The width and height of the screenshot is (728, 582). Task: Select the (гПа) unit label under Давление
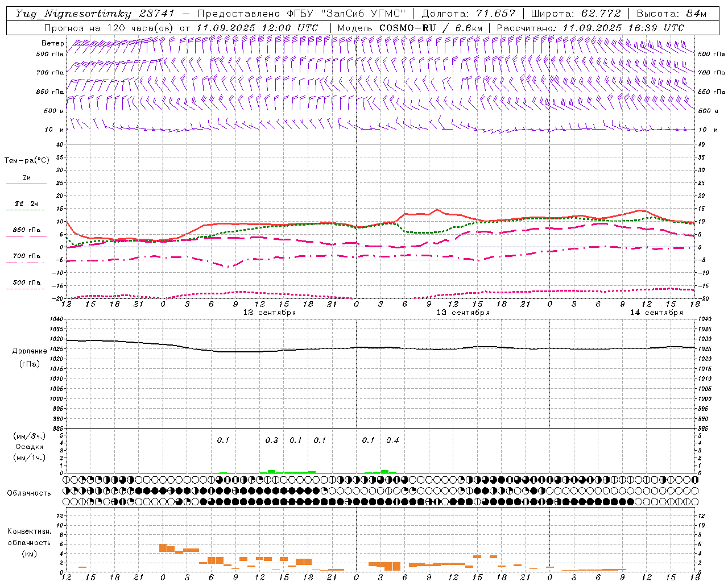pyautogui.click(x=29, y=364)
